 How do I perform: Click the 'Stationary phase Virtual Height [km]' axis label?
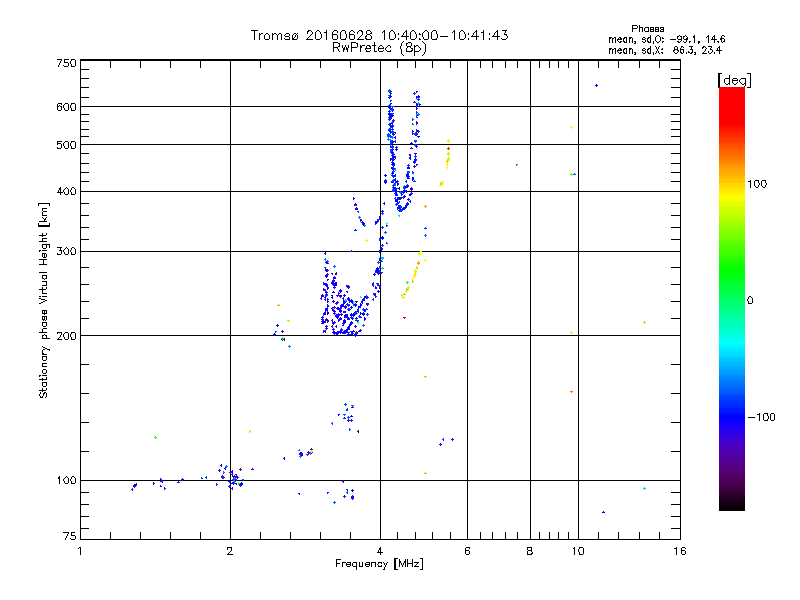click(44, 300)
